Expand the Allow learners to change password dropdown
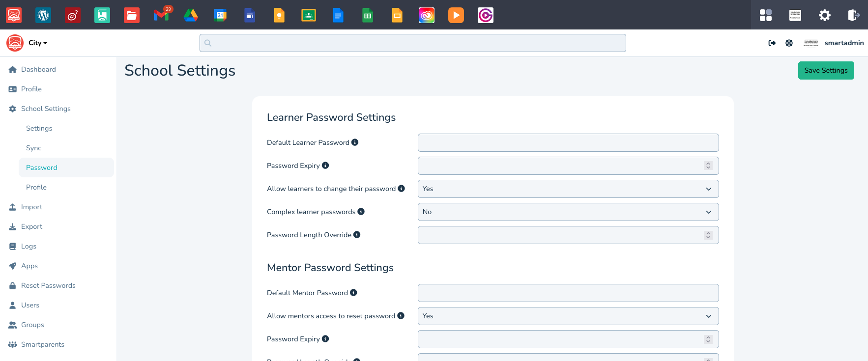 (x=568, y=189)
